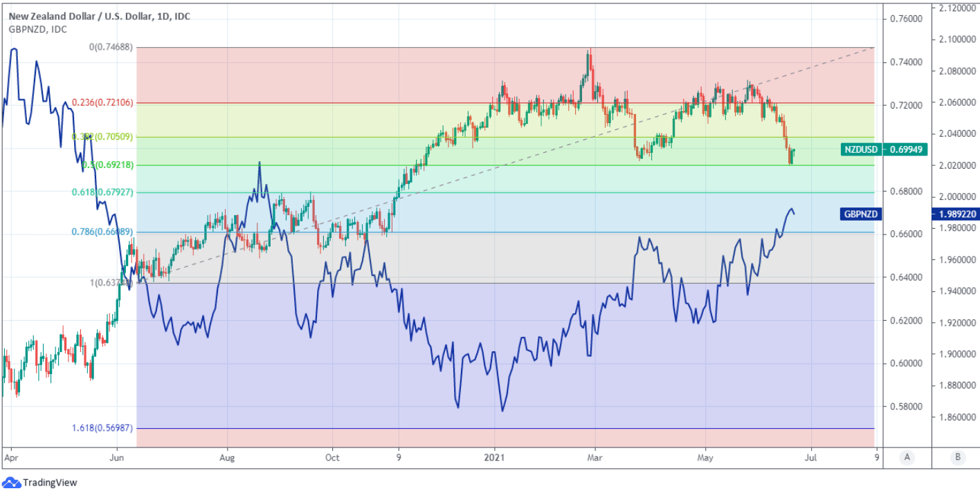
Task: Click the TradingView logo icon
Action: (x=11, y=482)
